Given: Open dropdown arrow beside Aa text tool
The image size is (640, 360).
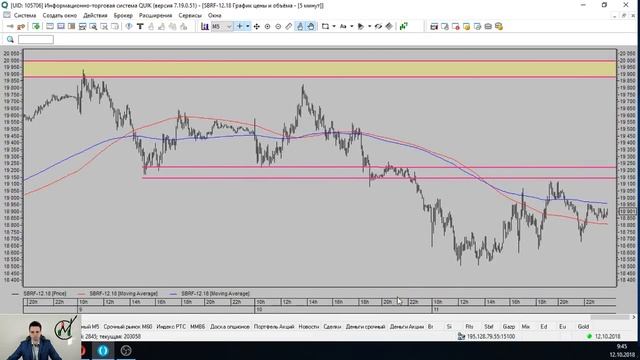Looking at the screenshot, I should coord(352,27).
